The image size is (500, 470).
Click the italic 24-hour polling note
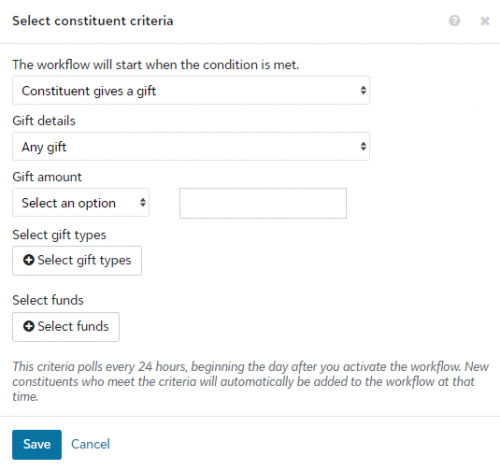click(250, 382)
